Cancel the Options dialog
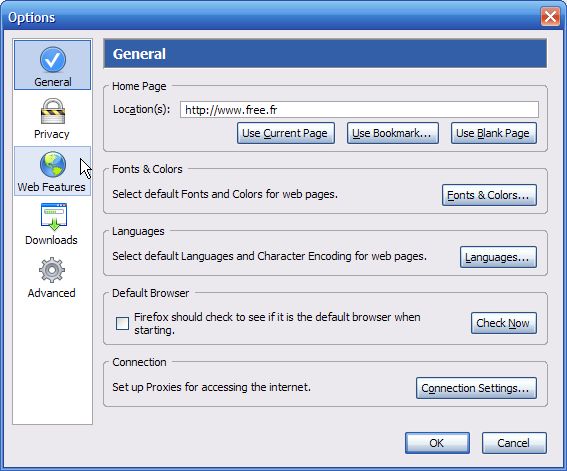The image size is (567, 471). (514, 443)
